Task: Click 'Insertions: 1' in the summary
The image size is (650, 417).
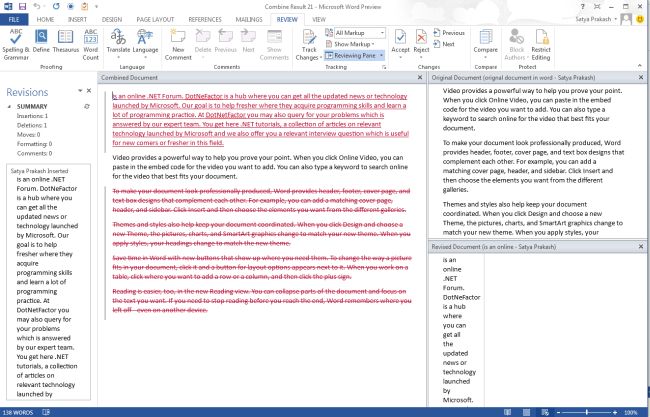Action: (32, 116)
